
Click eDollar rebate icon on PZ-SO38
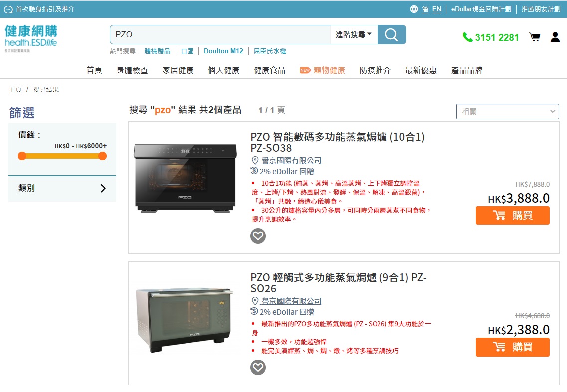(x=254, y=171)
